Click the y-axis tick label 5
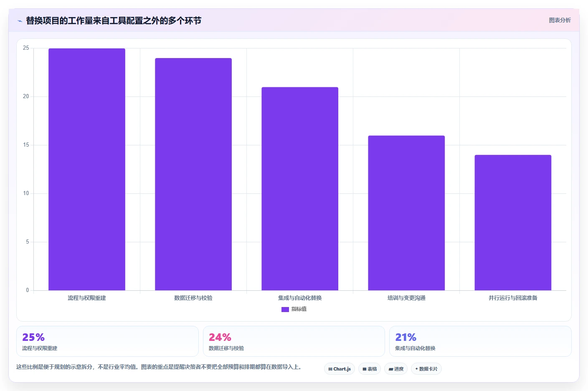 click(x=28, y=242)
